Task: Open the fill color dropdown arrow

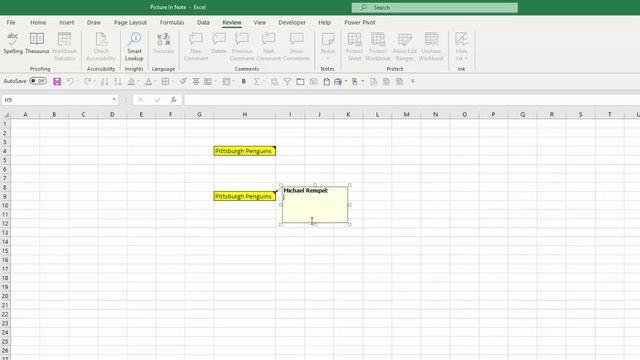Action: click(x=139, y=82)
